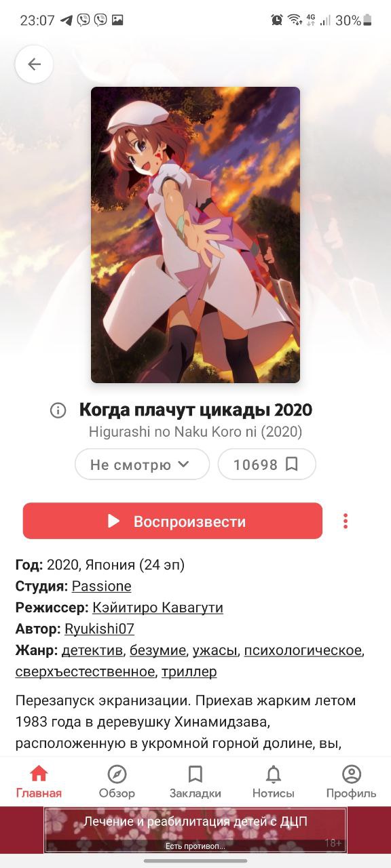The image size is (391, 868).
Task: Open the 'Нотисы' bell notifications tab
Action: pyautogui.click(x=274, y=782)
